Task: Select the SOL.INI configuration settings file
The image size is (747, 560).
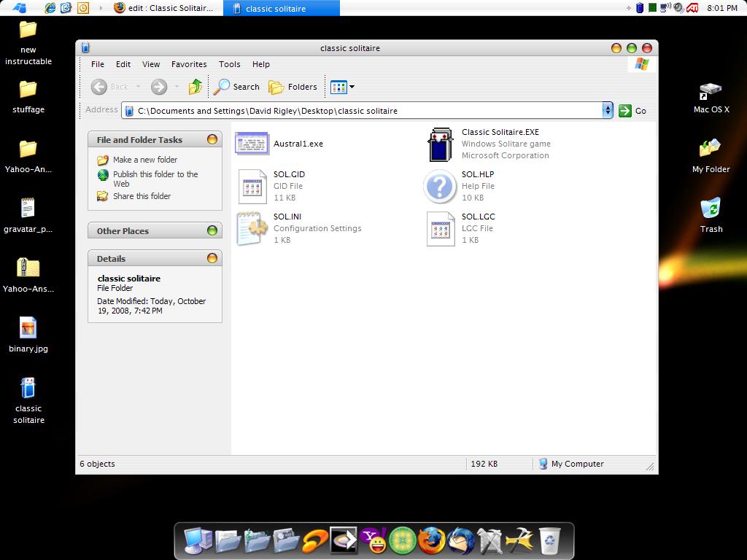Action: click(252, 228)
